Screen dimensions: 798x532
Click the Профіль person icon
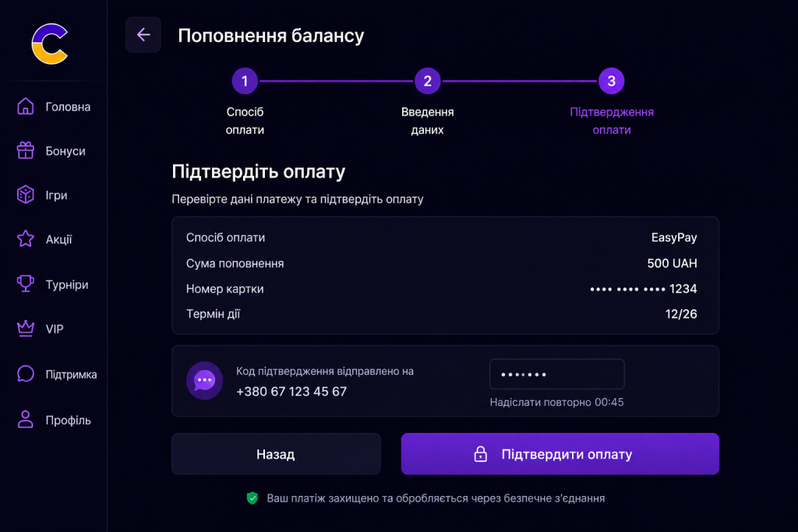click(26, 420)
